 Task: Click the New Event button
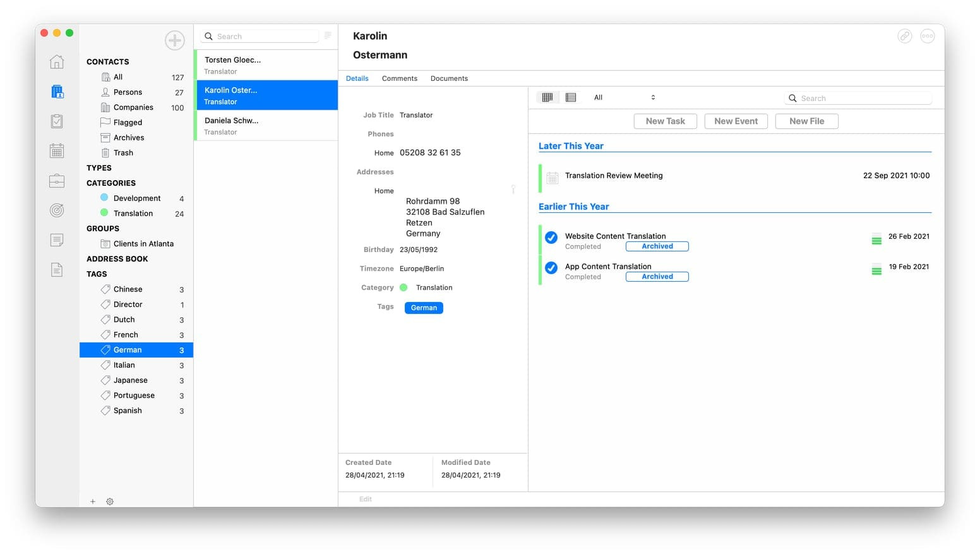(x=736, y=121)
